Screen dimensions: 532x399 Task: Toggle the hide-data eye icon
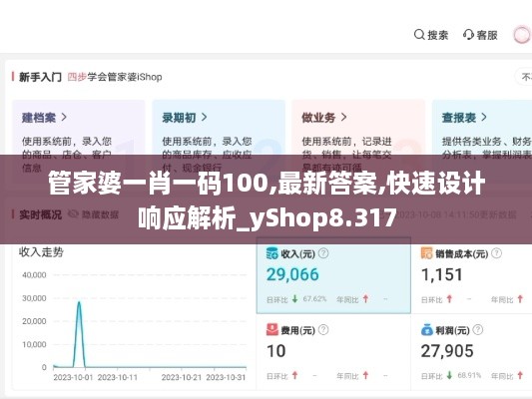pos(73,214)
